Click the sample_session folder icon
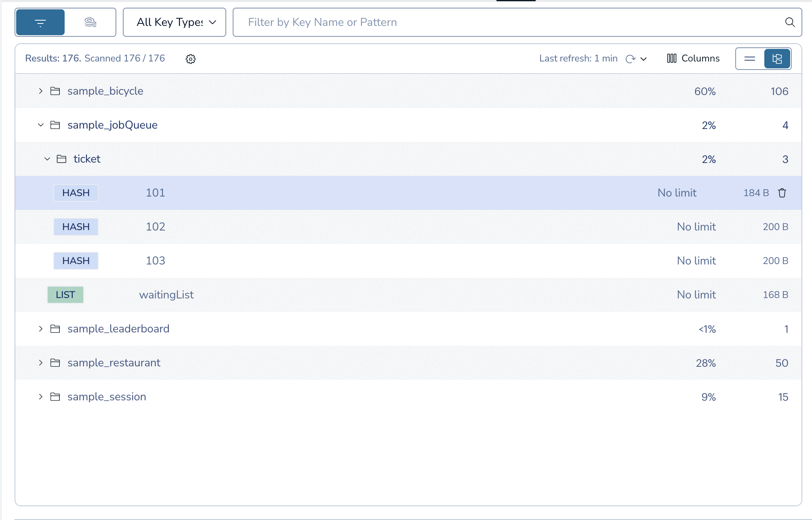Screen dimensions: 812x520 tap(55, 397)
